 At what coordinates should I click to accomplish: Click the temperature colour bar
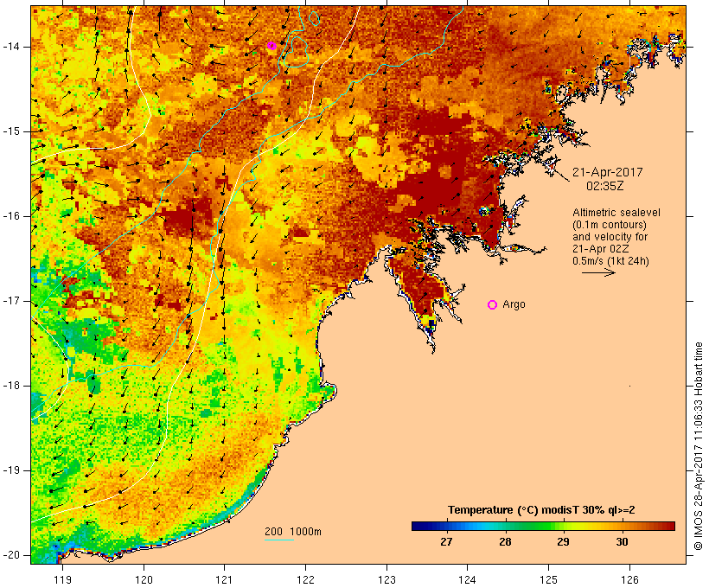click(543, 526)
